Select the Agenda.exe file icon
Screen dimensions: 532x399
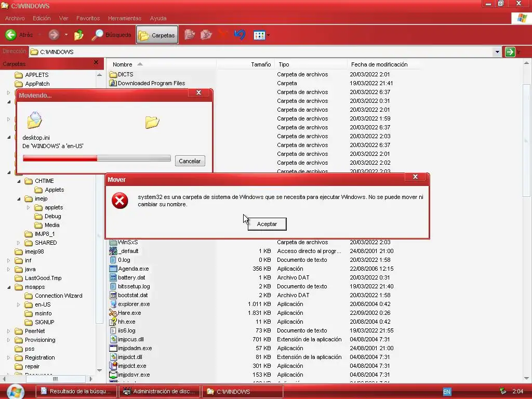coord(113,269)
